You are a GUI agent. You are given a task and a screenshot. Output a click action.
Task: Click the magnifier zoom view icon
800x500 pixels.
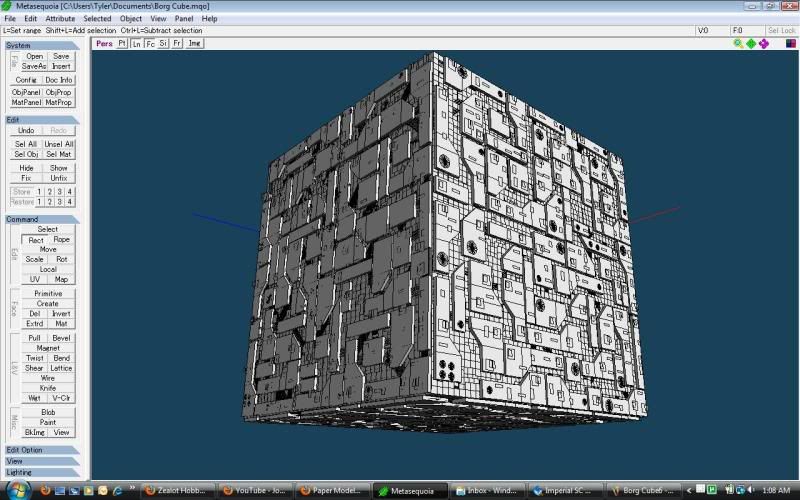pyautogui.click(x=738, y=44)
